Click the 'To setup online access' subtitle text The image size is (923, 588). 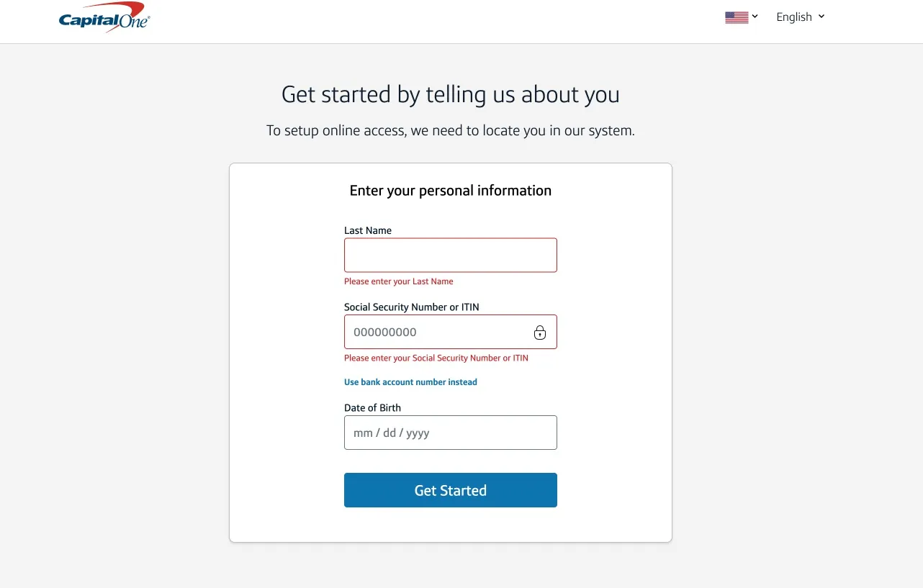pos(451,131)
